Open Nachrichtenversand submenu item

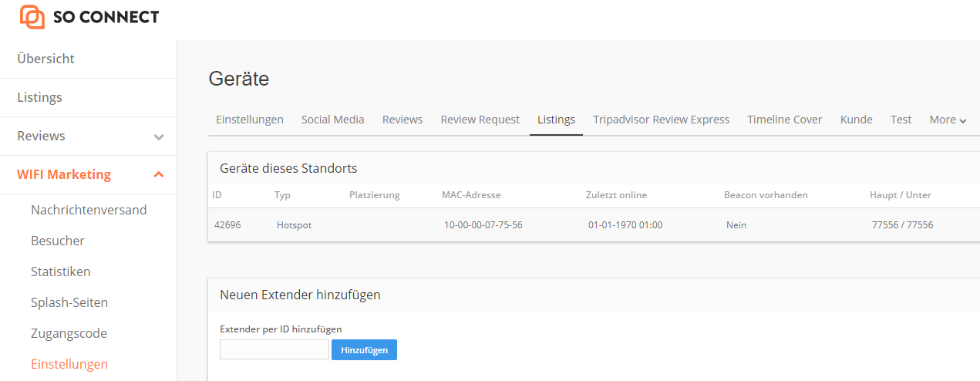click(89, 210)
